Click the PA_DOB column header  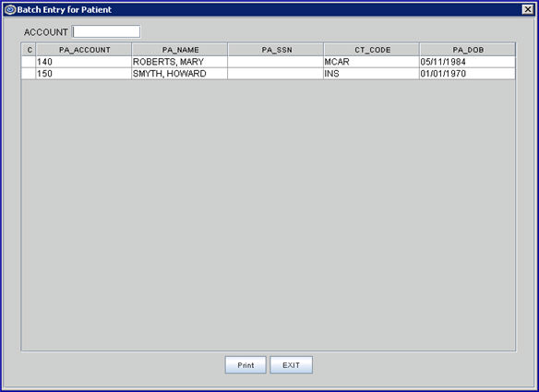point(468,50)
